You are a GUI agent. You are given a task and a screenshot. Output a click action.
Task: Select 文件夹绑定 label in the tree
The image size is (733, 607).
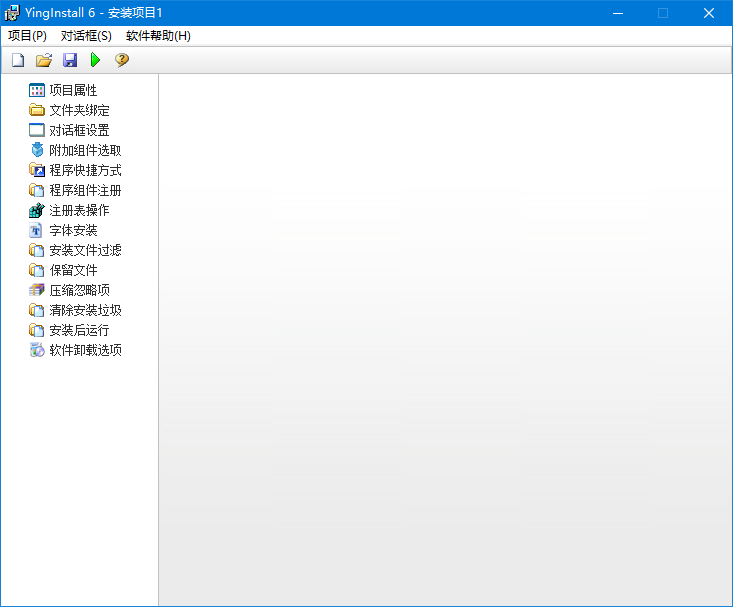coord(79,110)
